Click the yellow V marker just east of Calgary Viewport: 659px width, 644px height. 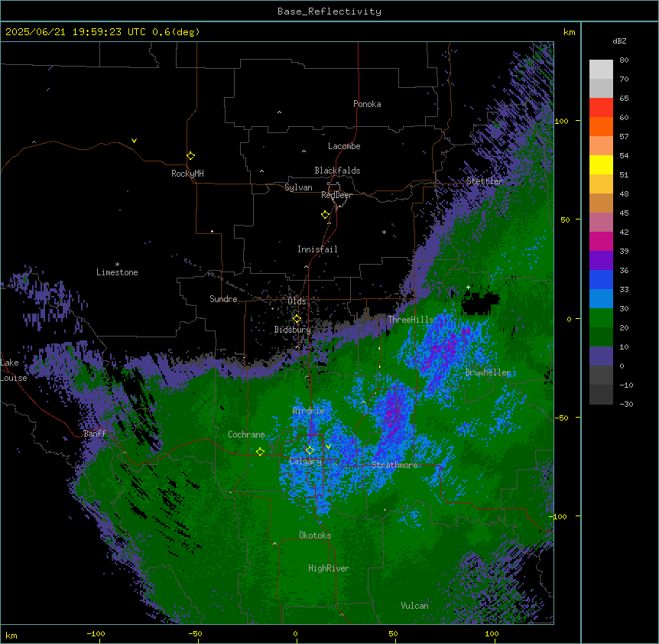click(328, 447)
